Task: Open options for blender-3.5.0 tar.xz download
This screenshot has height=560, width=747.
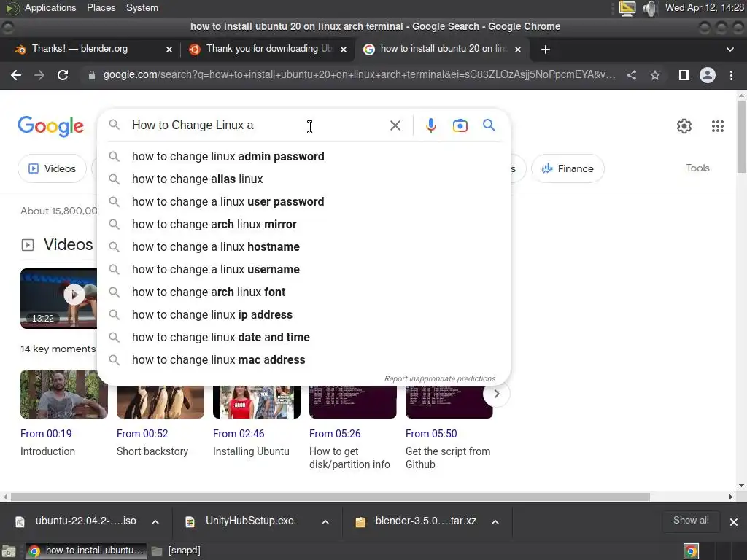Action: point(495,522)
